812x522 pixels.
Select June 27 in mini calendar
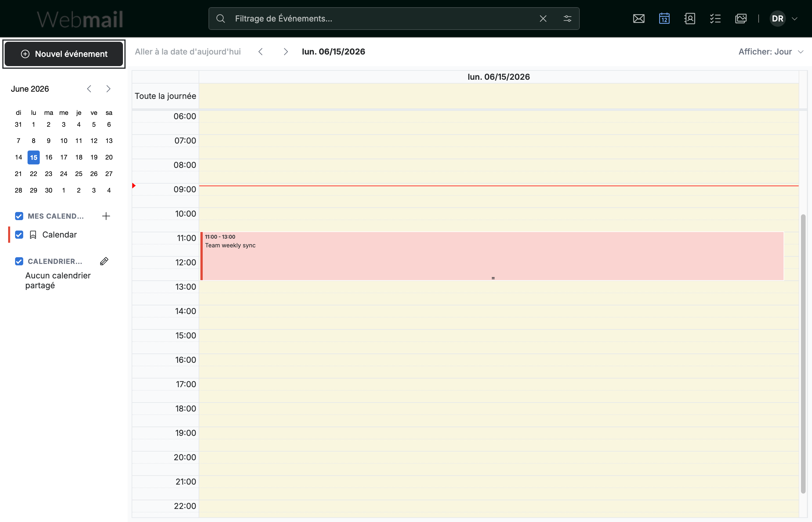click(x=109, y=173)
